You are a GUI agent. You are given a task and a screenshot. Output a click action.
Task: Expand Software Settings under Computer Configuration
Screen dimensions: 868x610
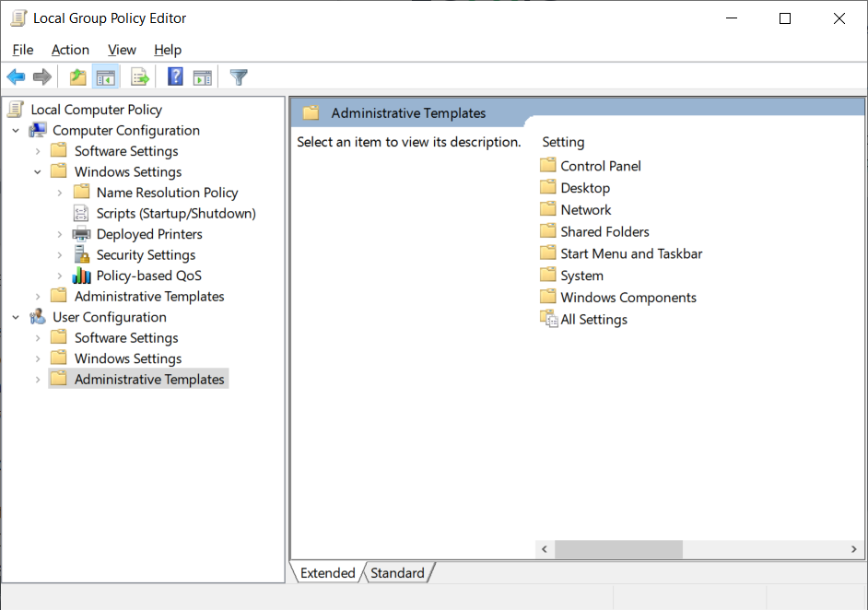[x=38, y=151]
